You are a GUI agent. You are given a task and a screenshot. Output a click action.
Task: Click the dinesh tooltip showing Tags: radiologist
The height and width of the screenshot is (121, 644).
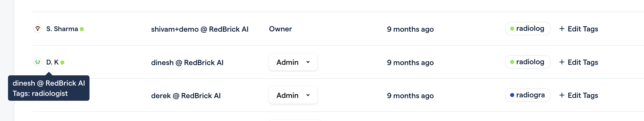49,88
